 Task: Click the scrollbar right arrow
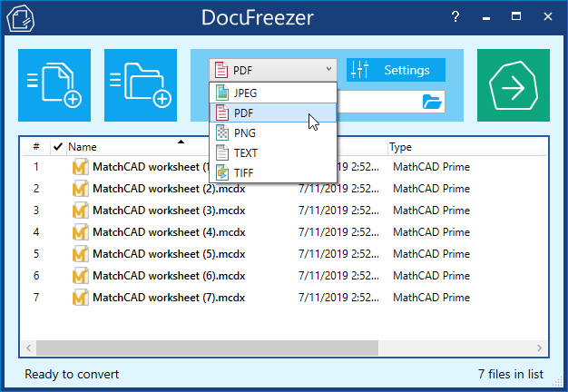click(539, 348)
